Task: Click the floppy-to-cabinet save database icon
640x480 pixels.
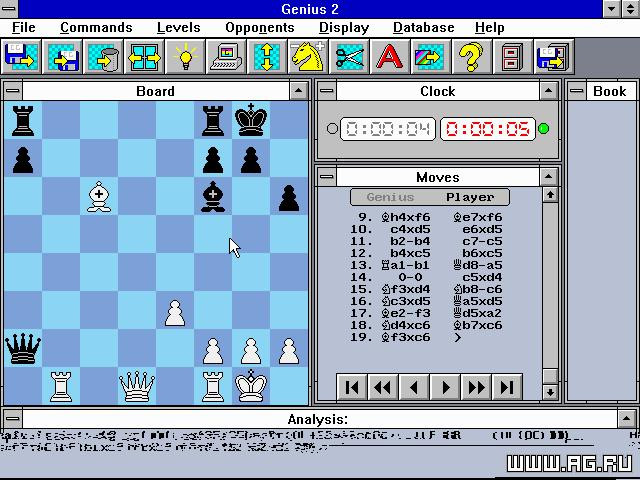Action: pos(554,57)
